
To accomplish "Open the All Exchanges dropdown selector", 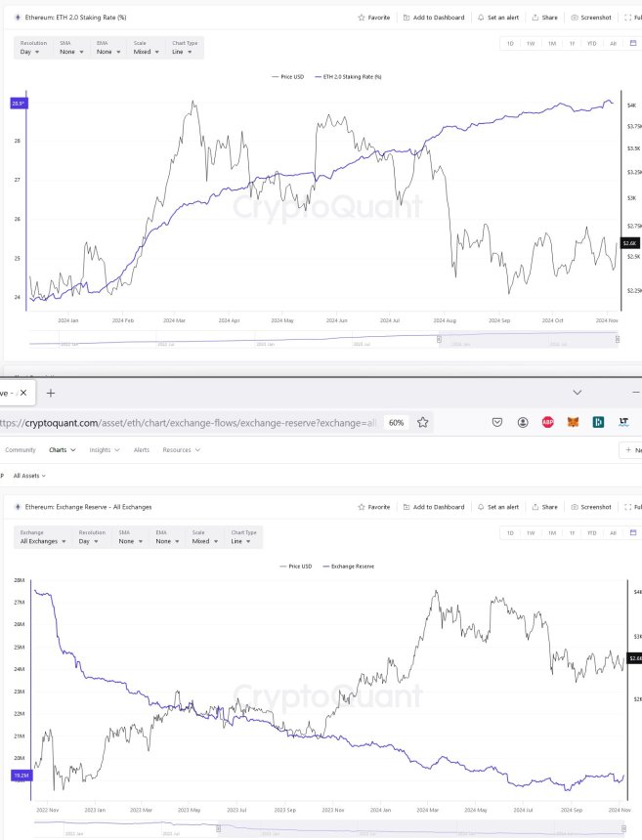I will click(43, 540).
